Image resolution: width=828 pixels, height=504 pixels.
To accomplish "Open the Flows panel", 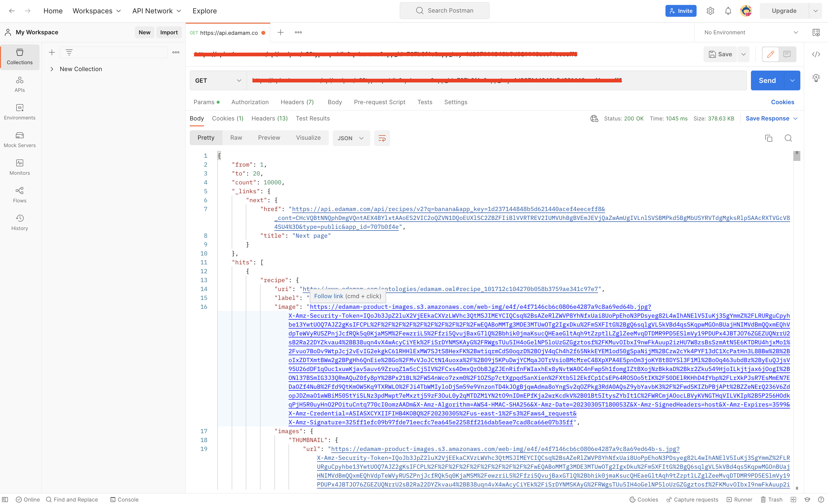I will [20, 195].
